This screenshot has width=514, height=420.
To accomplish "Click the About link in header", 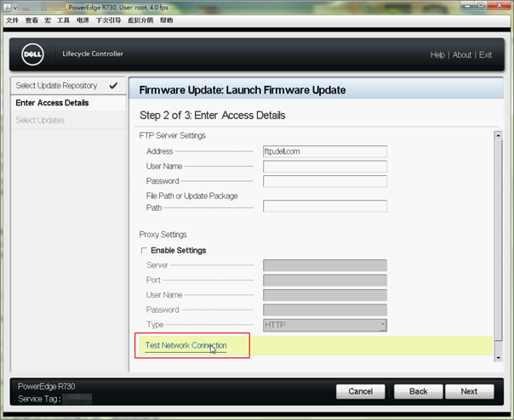I will tap(462, 54).
